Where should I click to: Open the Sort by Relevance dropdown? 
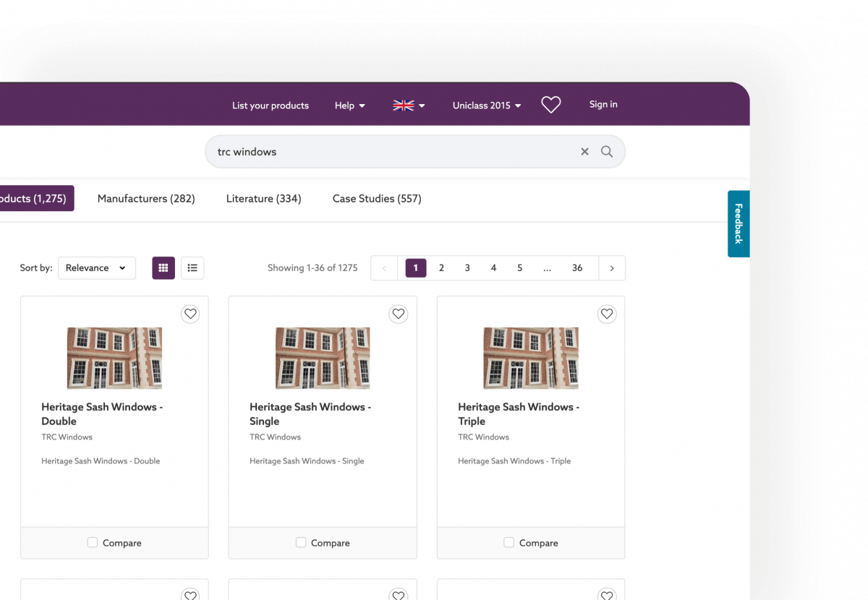pos(96,267)
